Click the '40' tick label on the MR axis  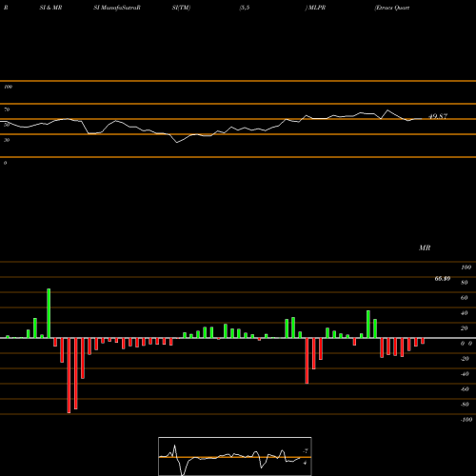[465, 313]
